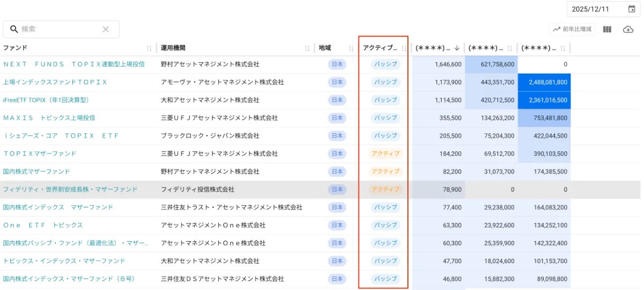This screenshot has width=644, height=290.
Task: Sort by ファンド column arrows
Action: 149,48
